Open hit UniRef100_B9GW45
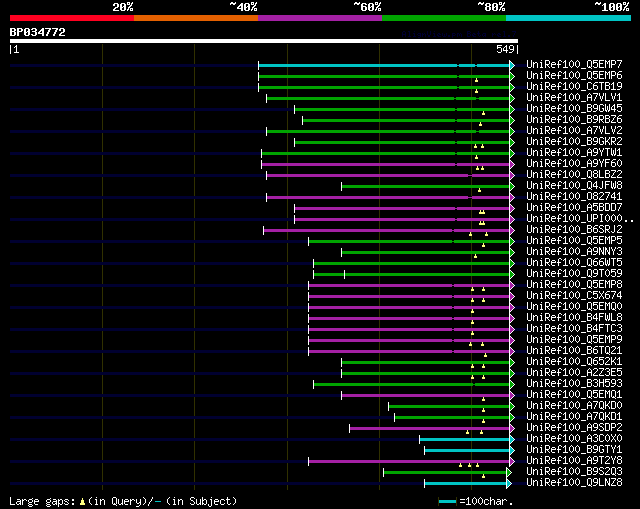640x509 pixels. pyautogui.click(x=574, y=109)
